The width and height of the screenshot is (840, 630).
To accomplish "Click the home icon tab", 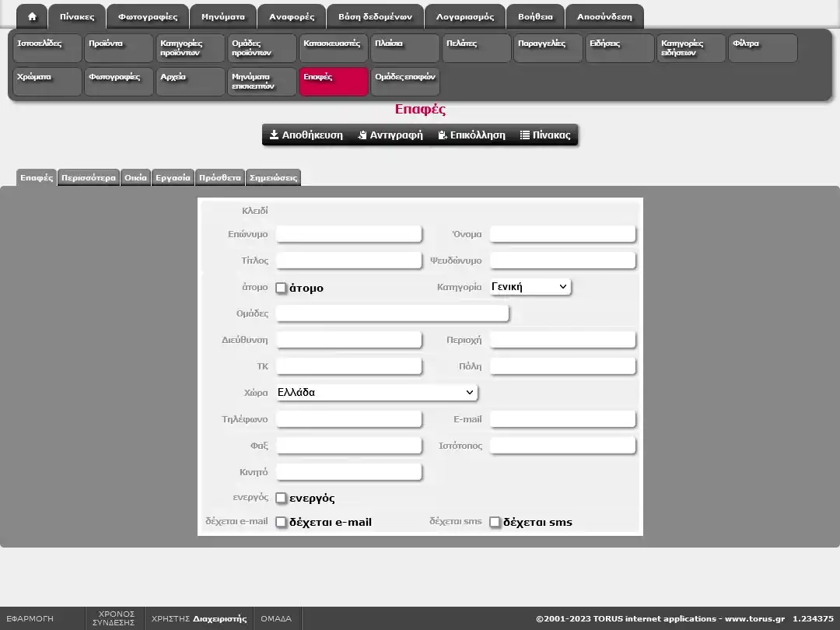I will pyautogui.click(x=32, y=16).
